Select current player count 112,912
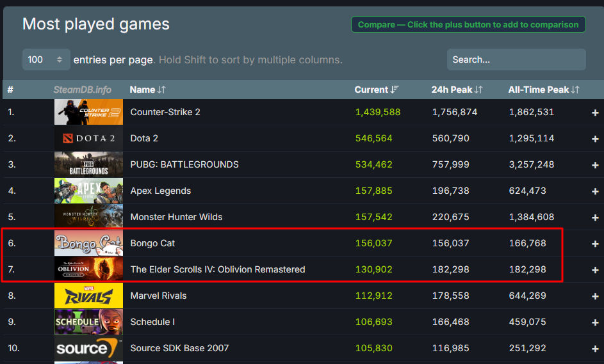This screenshot has height=364, width=604. (373, 296)
